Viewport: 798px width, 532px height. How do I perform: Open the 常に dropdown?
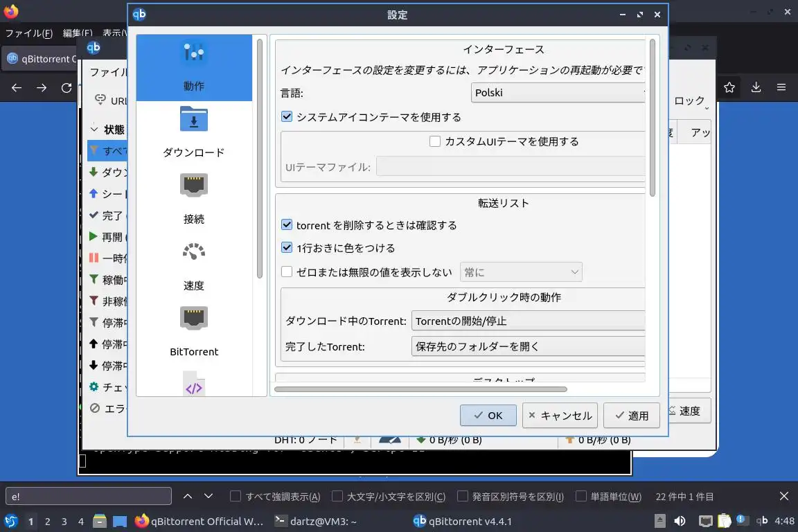point(521,272)
